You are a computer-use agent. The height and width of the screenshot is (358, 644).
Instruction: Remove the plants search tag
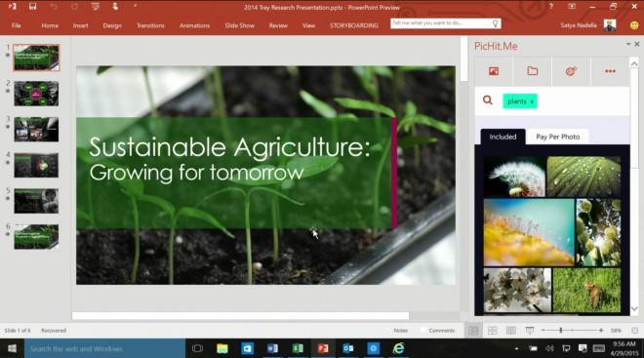coord(532,101)
